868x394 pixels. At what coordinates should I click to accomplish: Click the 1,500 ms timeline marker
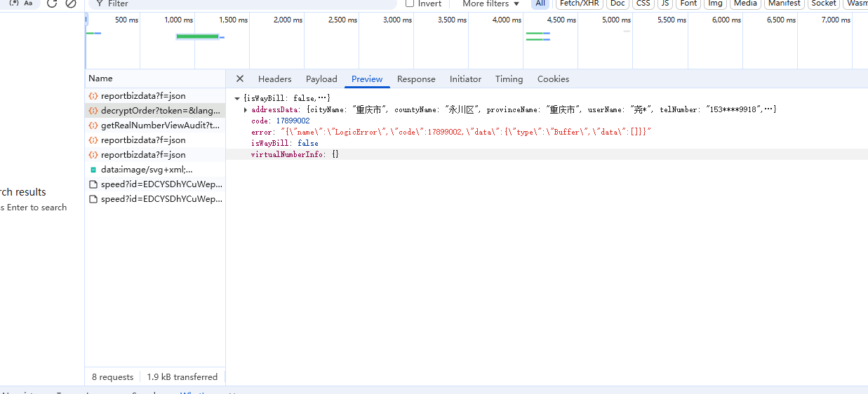233,20
